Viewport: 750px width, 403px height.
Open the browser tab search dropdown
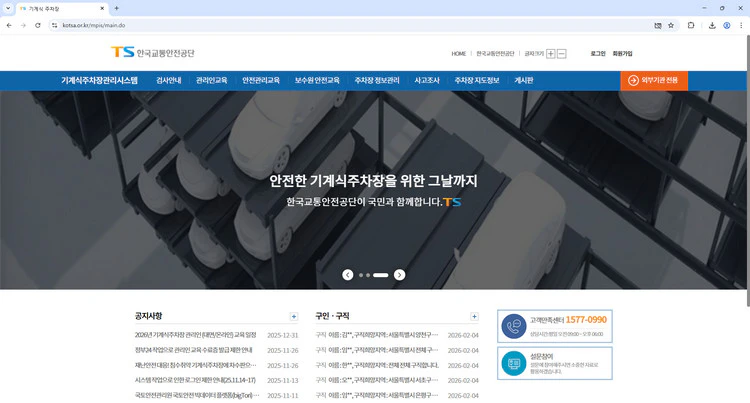tap(9, 8)
